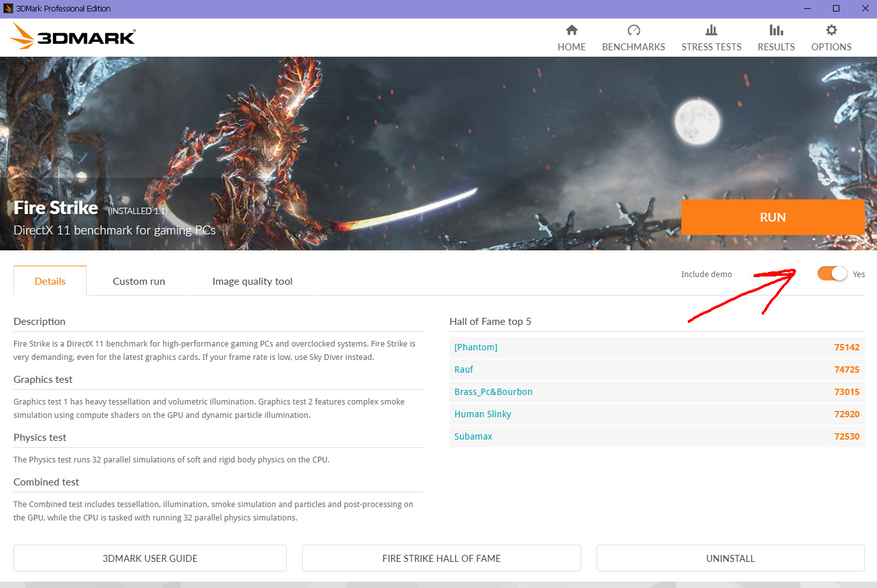
Task: Click the score 75142
Action: 847,347
